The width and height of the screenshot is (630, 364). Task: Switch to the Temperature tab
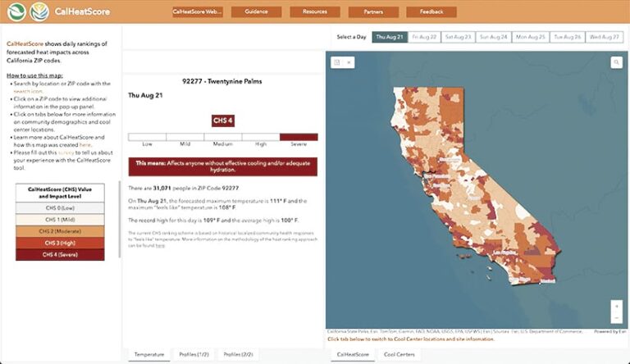(149, 354)
